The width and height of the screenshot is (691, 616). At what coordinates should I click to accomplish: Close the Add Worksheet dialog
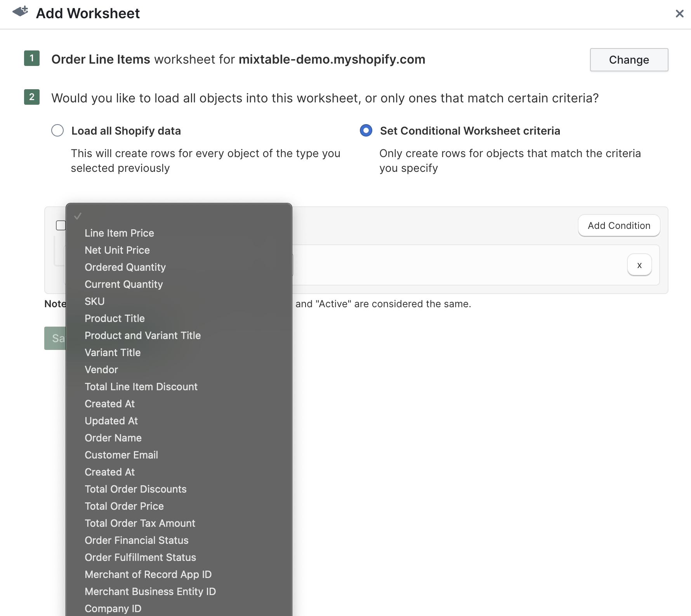[x=680, y=14]
